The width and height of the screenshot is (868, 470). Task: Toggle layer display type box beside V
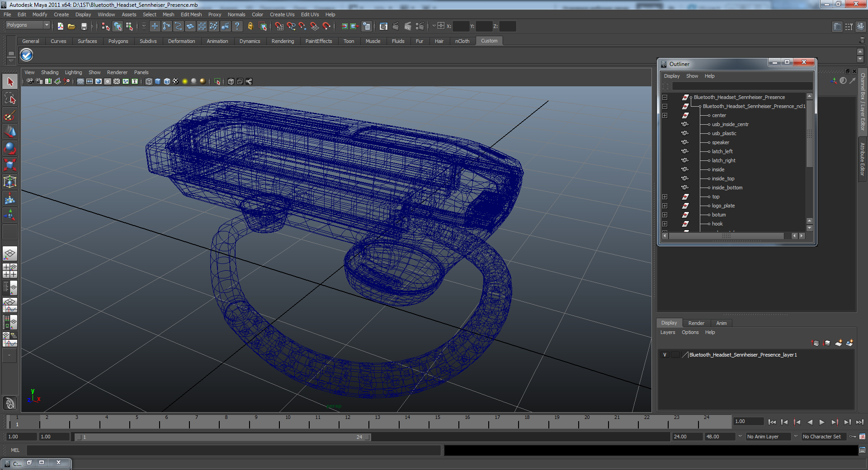coord(675,355)
